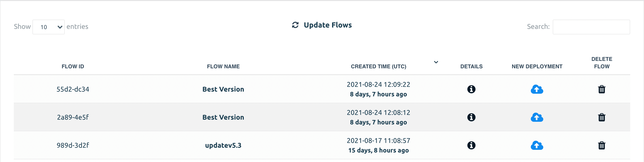644x162 pixels.
Task: Click the Update Flows button
Action: 322,25
